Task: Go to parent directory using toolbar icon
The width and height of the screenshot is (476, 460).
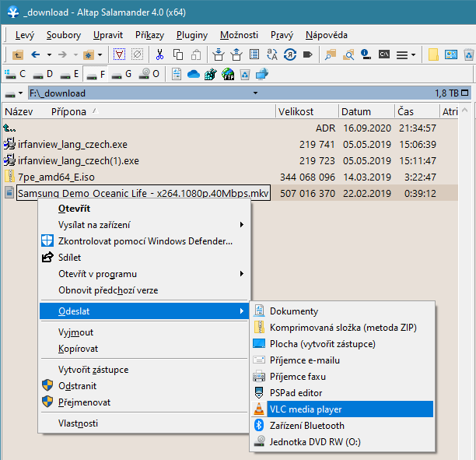Action: tap(19, 54)
